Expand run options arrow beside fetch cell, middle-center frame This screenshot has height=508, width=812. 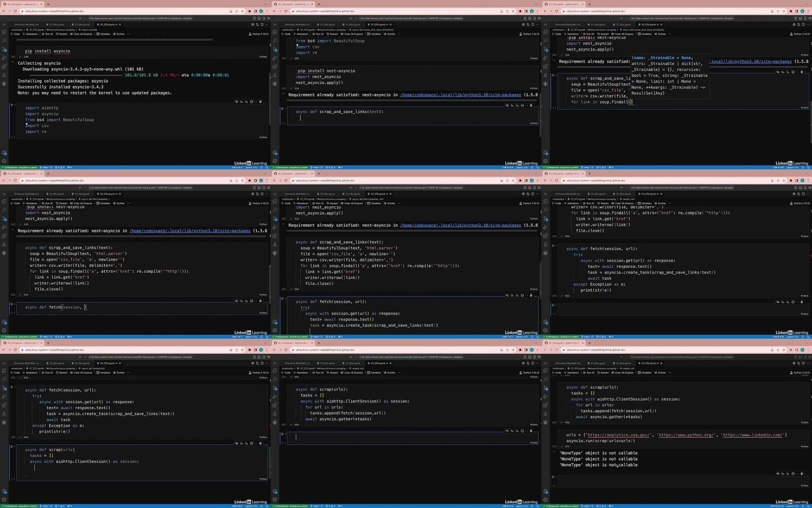(285, 299)
